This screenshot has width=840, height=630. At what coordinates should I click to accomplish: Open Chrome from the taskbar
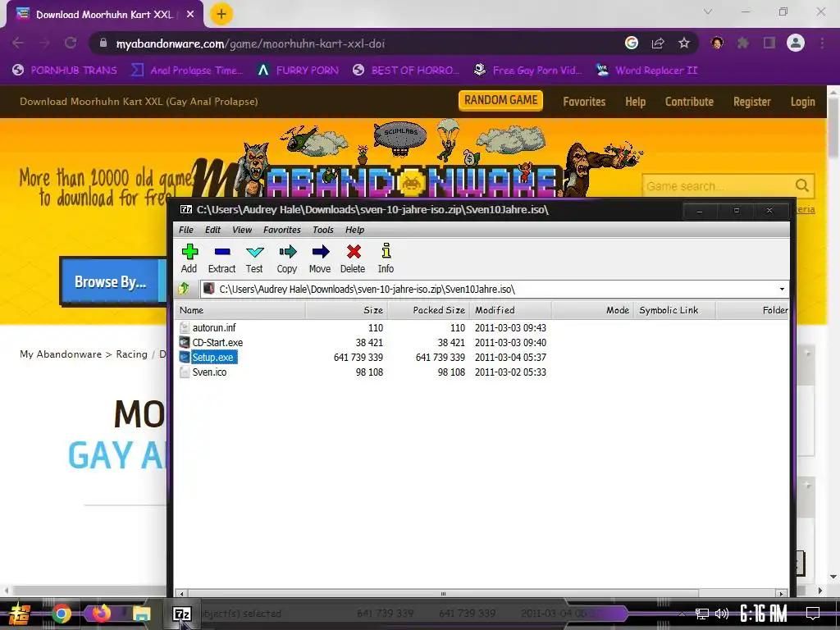[61, 614]
